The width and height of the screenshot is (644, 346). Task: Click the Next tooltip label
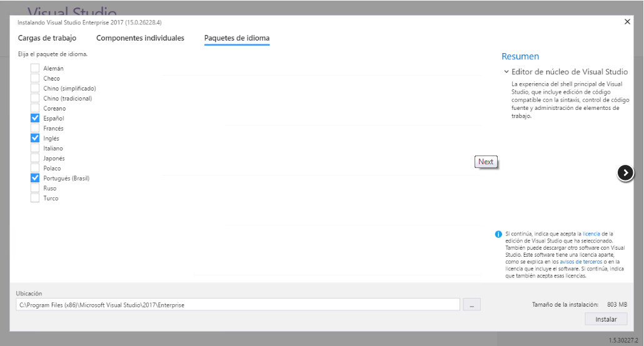pos(485,162)
